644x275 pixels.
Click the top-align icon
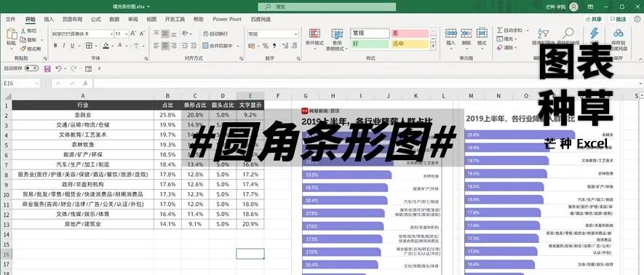pyautogui.click(x=156, y=33)
